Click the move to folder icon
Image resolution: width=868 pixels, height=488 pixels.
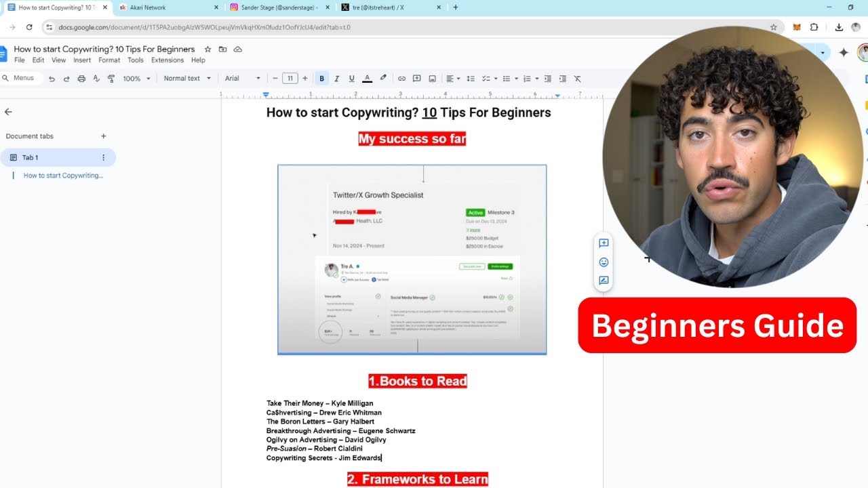(x=222, y=49)
